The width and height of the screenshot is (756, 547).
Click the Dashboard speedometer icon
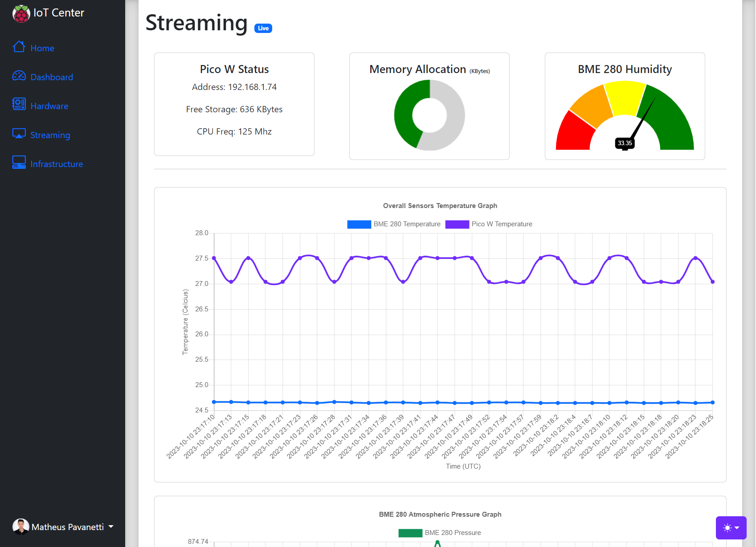[19, 76]
